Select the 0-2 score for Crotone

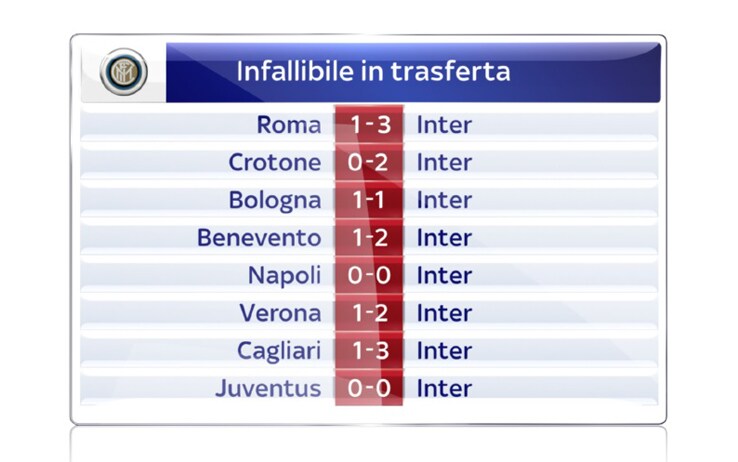(369, 162)
